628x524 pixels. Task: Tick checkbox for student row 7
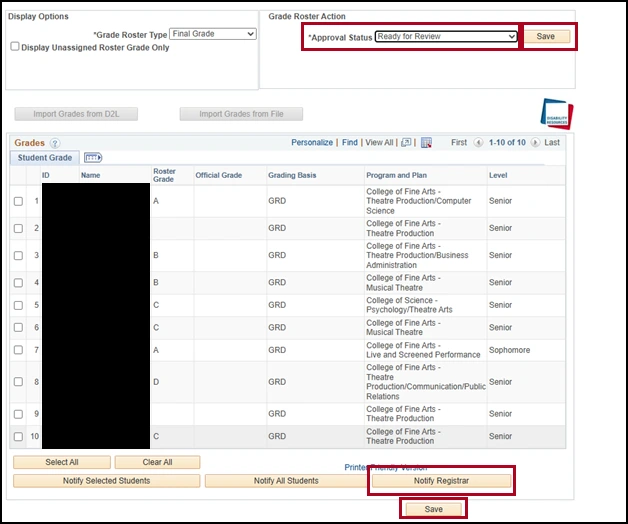click(18, 350)
